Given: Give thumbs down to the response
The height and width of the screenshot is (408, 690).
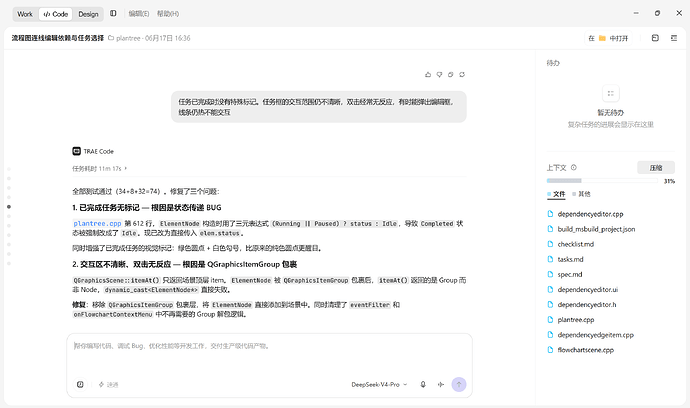Looking at the screenshot, I should click(x=439, y=74).
